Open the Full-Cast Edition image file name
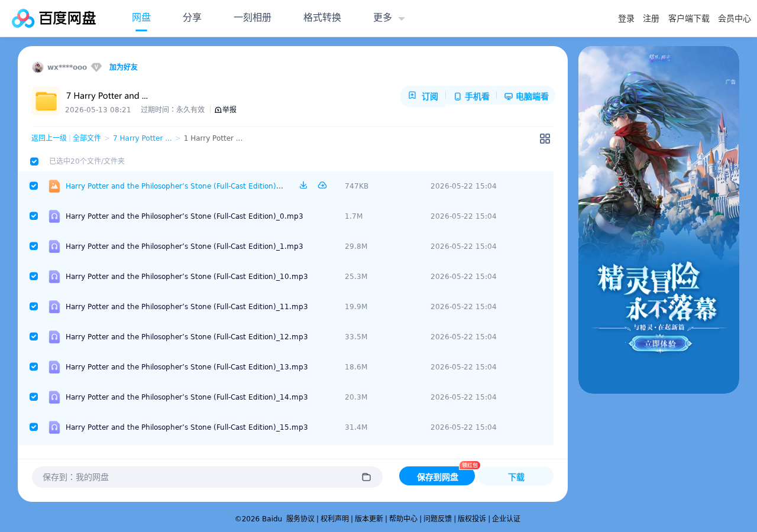Viewport: 757px width, 532px height. pos(174,186)
